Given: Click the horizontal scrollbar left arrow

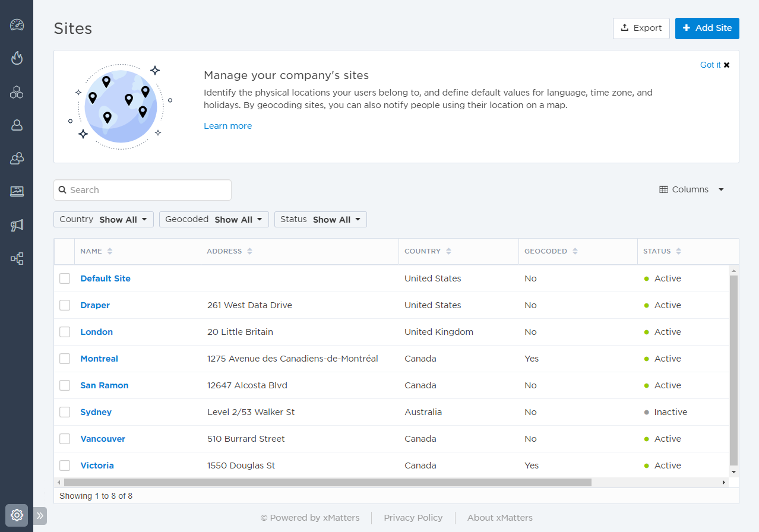Looking at the screenshot, I should (x=59, y=483).
